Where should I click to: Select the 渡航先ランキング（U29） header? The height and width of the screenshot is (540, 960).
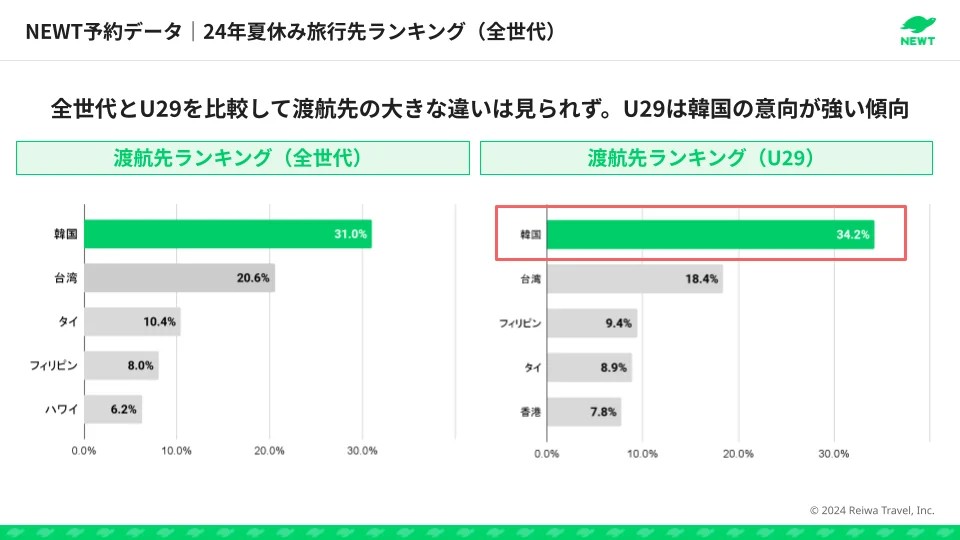[x=706, y=158]
